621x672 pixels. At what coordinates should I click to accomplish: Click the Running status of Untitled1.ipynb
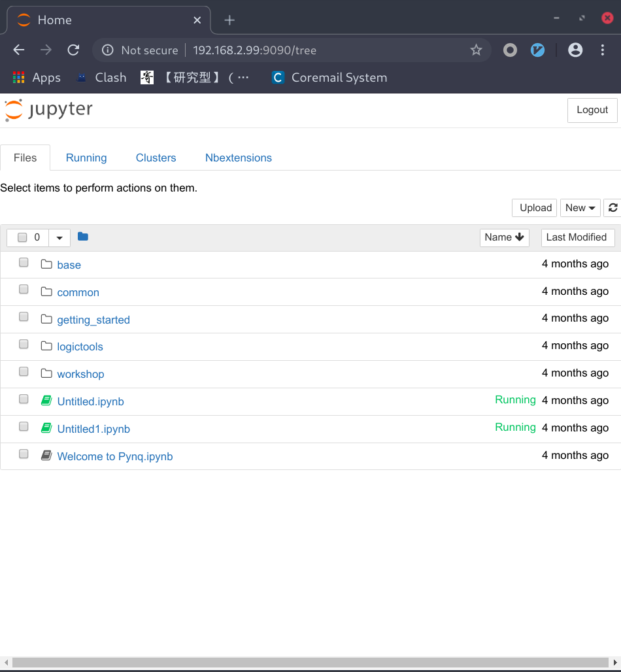click(x=515, y=428)
